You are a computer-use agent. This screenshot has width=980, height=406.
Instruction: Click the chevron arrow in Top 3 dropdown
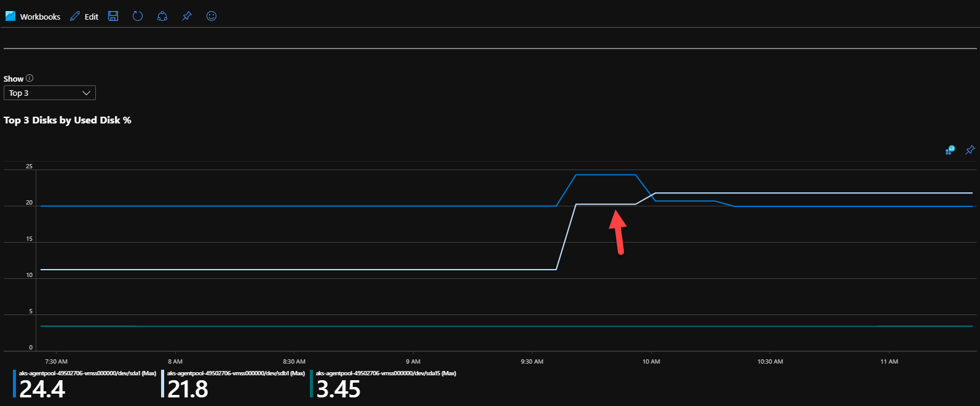pos(87,93)
